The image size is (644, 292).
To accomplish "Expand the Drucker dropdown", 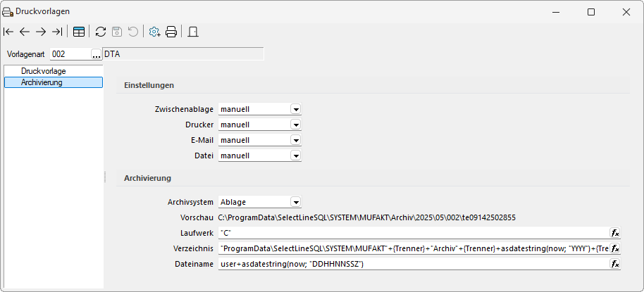I will point(296,125).
